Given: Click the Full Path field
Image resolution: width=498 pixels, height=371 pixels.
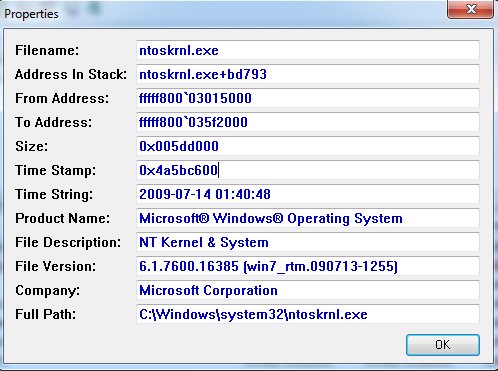Looking at the screenshot, I should (x=308, y=314).
